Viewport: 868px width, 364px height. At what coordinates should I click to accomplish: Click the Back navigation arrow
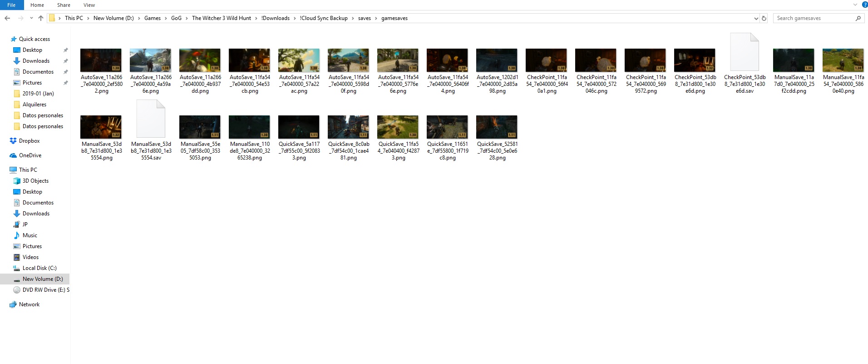(x=7, y=18)
